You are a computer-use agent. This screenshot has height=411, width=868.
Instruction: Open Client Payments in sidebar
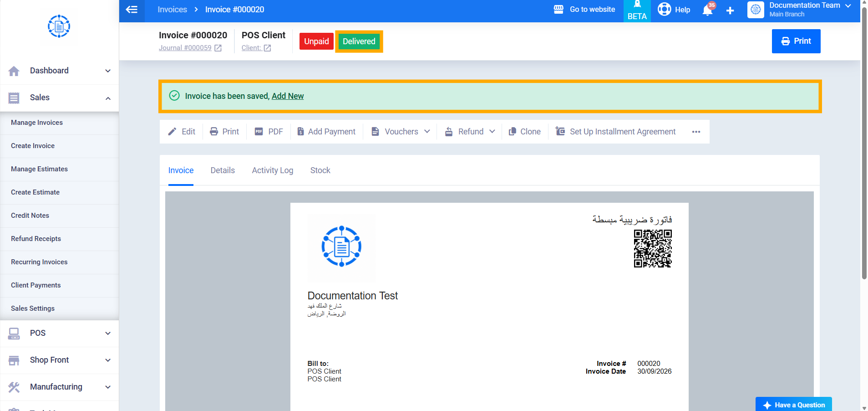[x=60, y=285]
